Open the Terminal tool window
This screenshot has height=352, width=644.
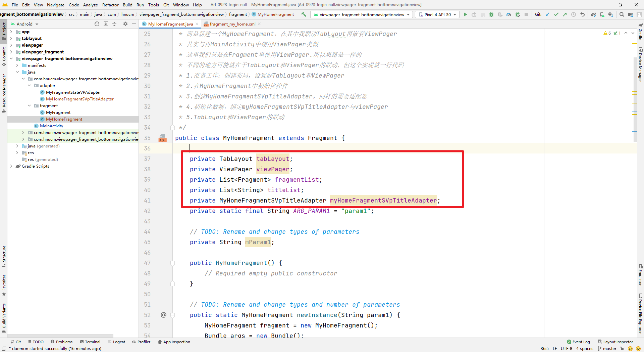click(90, 342)
